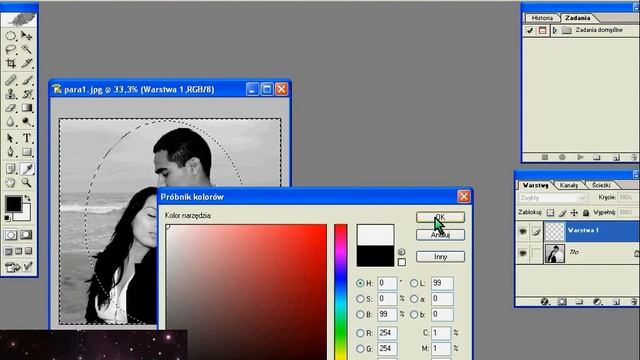
Task: Select the Healing Brush tool
Action: point(11,80)
